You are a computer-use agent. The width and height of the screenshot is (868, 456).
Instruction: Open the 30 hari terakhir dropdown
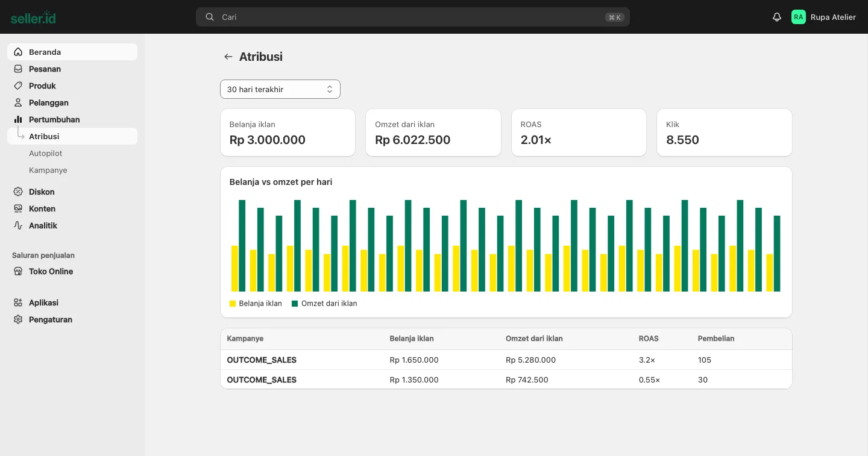pos(280,89)
